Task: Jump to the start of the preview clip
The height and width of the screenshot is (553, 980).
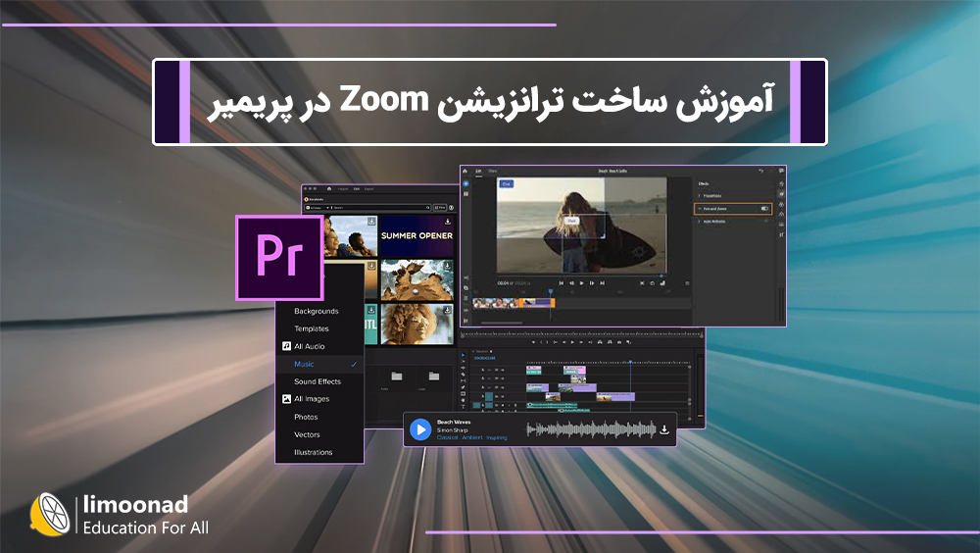Action: [x=562, y=283]
